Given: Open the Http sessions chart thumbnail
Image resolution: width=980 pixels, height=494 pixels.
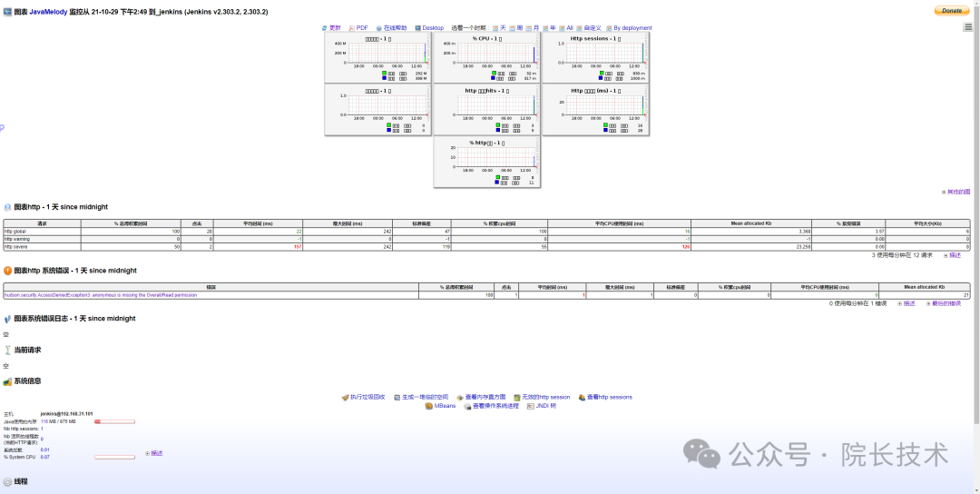Looking at the screenshot, I should click(594, 58).
